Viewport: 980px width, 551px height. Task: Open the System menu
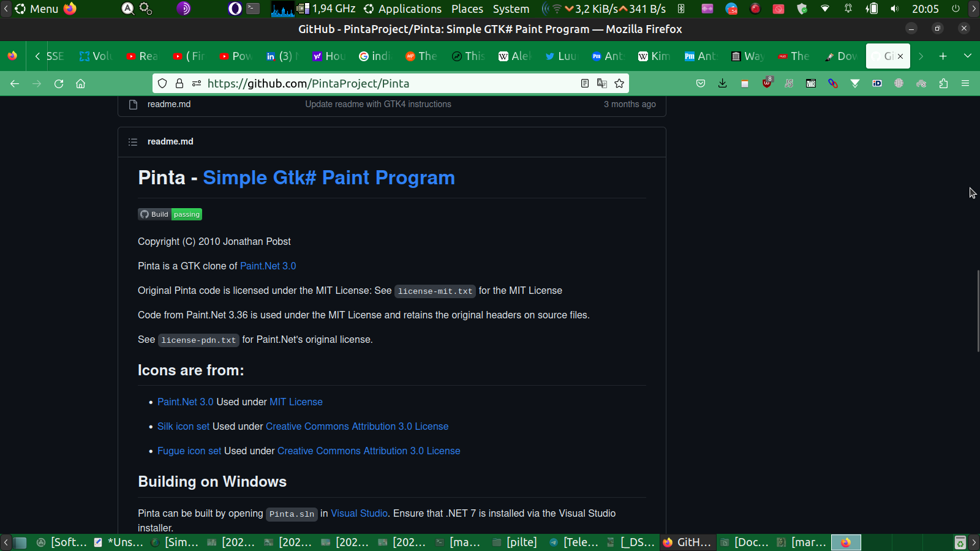click(x=511, y=9)
